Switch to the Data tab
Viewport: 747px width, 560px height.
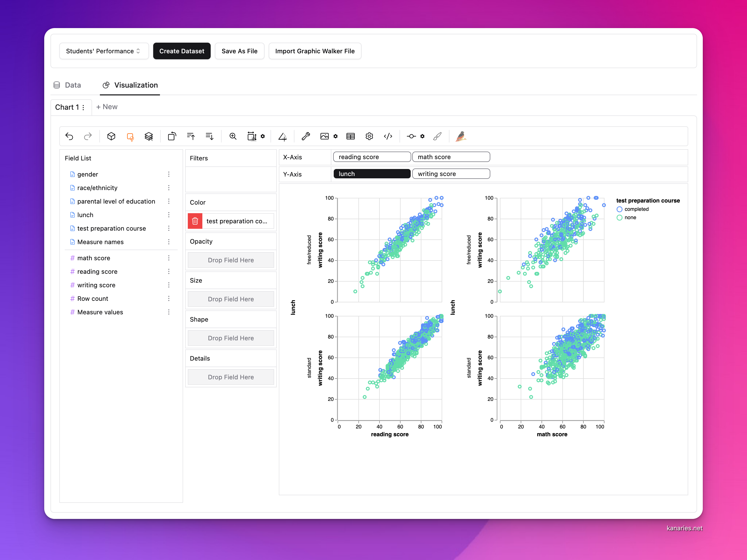73,85
